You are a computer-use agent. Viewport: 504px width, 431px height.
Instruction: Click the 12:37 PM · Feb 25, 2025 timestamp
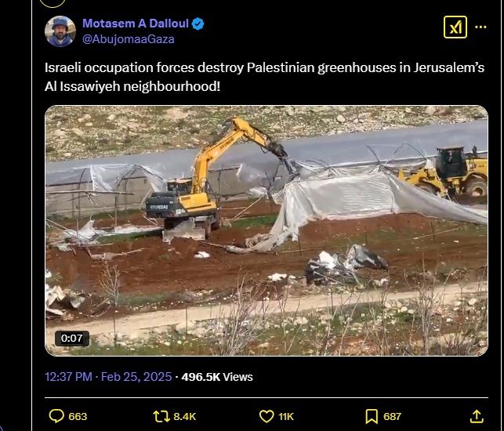(108, 377)
